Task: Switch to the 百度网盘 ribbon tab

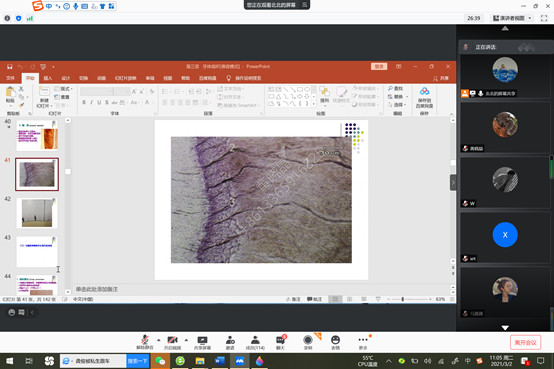Action: (207, 78)
